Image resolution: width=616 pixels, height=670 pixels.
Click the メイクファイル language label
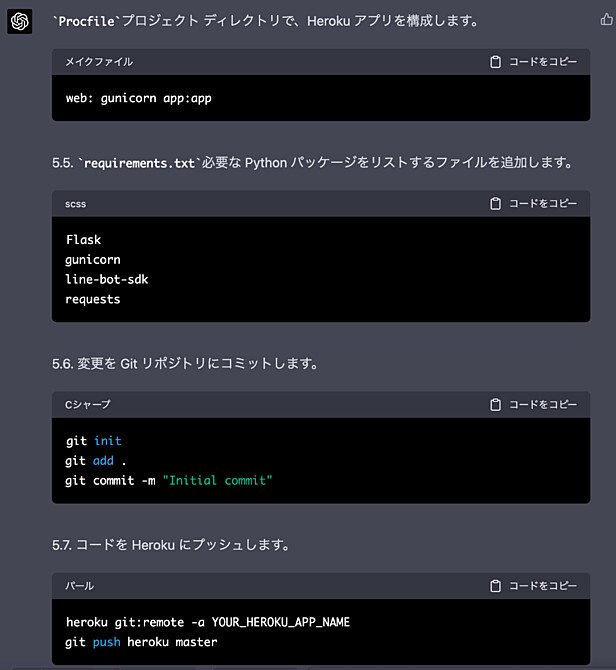click(99, 62)
